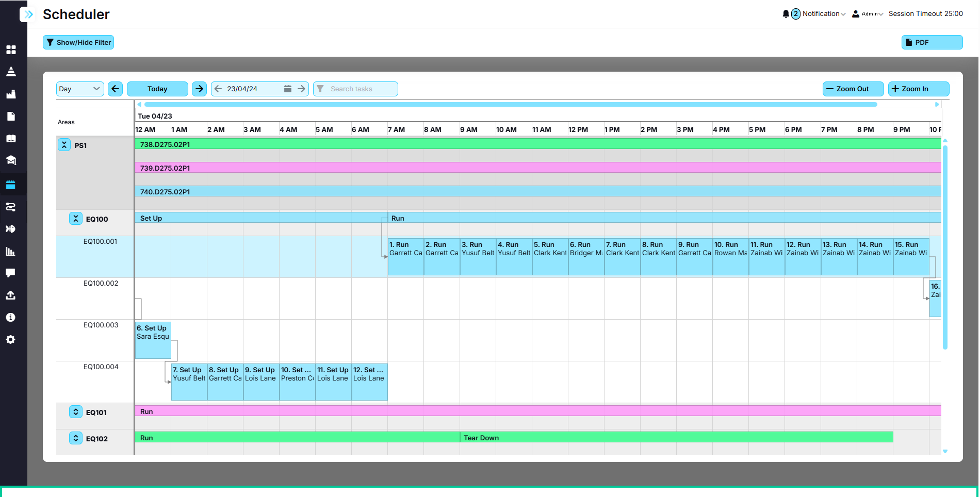This screenshot has width=980, height=497.
Task: Open the Day view dropdown
Action: pyautogui.click(x=80, y=89)
